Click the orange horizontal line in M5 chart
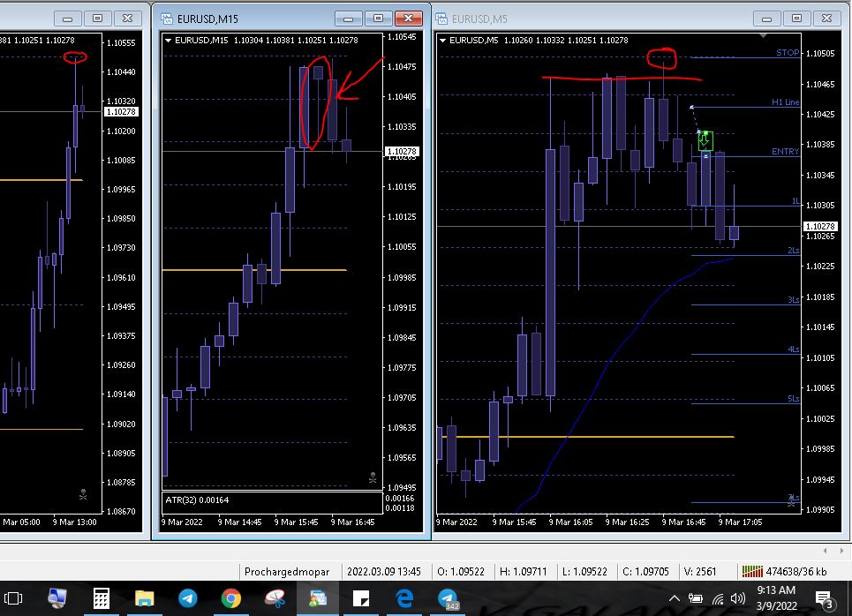Screen dimensions: 852x616 (587, 436)
